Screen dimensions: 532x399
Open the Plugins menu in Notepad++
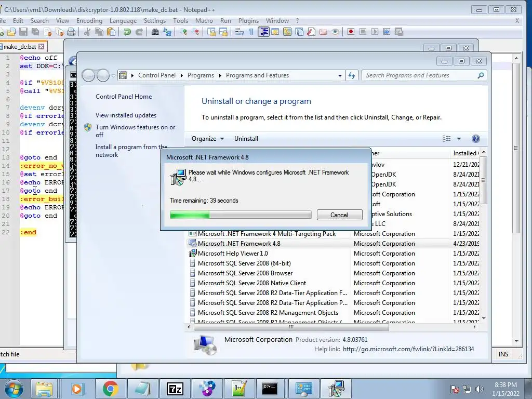pyautogui.click(x=248, y=21)
